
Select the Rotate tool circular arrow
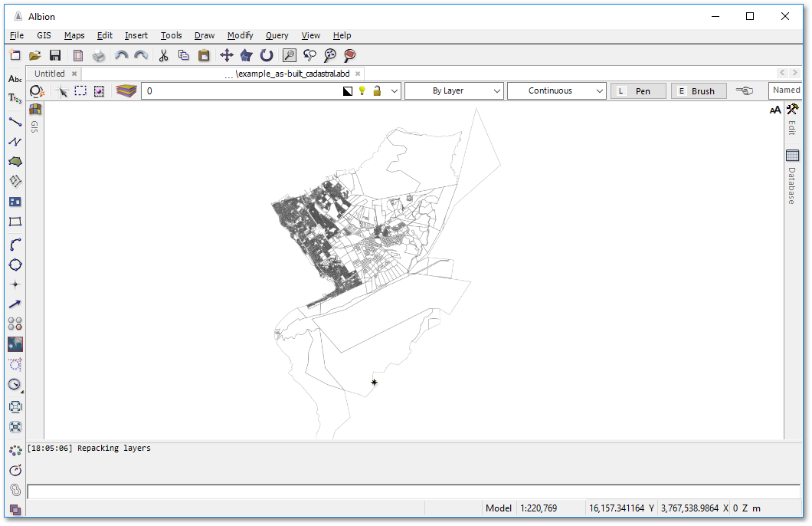click(x=266, y=55)
